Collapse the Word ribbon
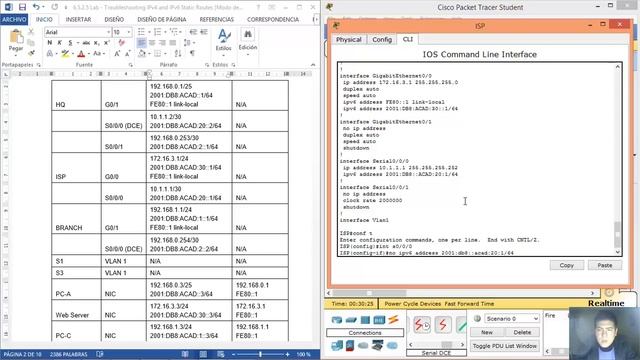640x360 pixels. click(313, 65)
